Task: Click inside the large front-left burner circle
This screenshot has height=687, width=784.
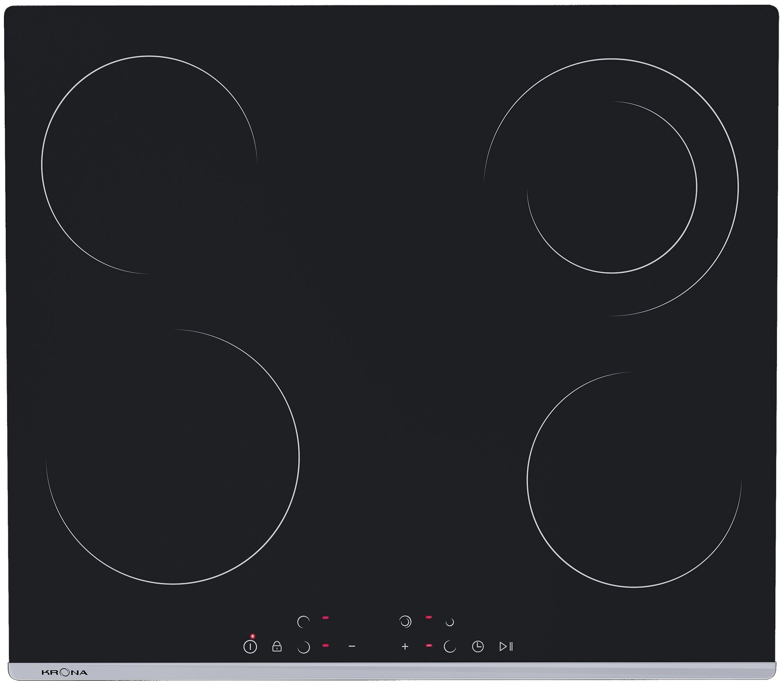Action: point(172,456)
